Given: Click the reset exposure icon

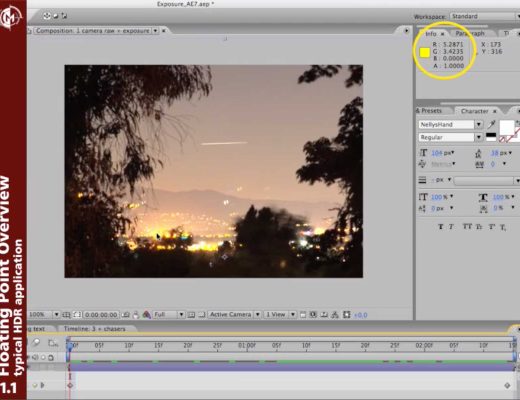Looking at the screenshot, I should tap(347, 315).
